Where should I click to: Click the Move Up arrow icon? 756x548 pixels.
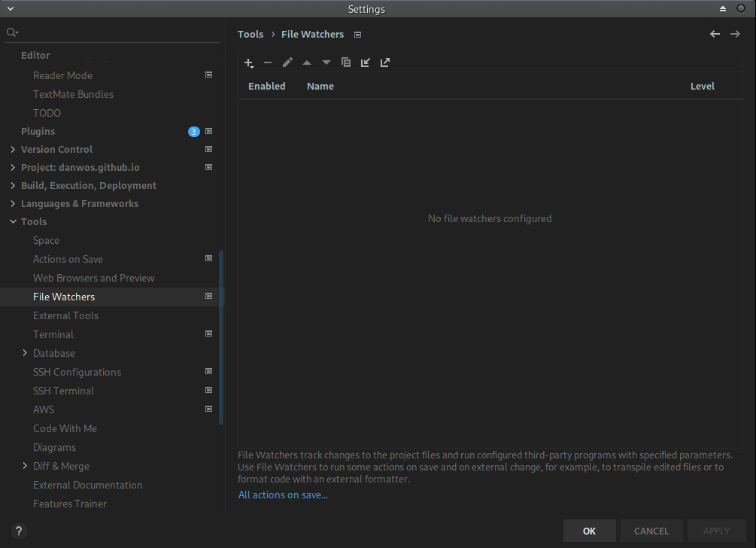click(307, 63)
